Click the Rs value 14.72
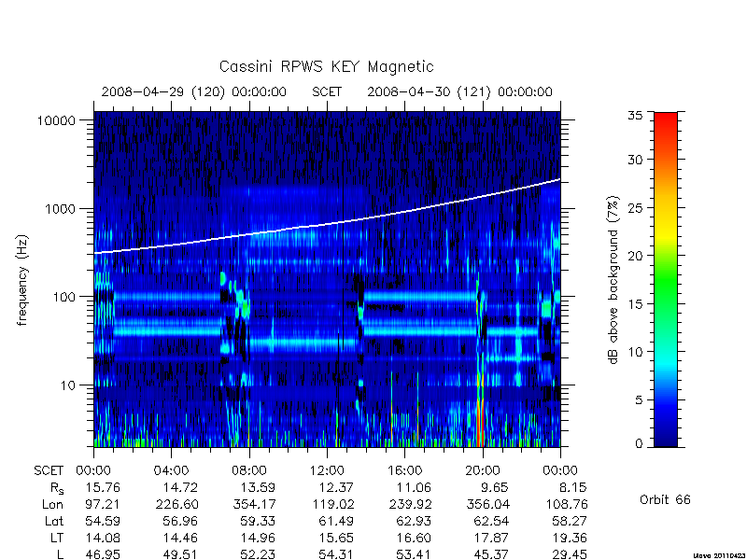 pyautogui.click(x=180, y=487)
